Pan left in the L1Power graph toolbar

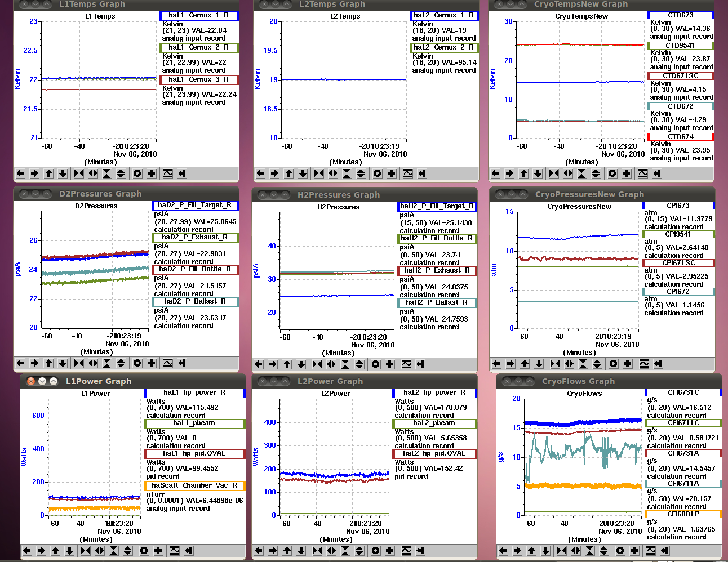[27, 550]
